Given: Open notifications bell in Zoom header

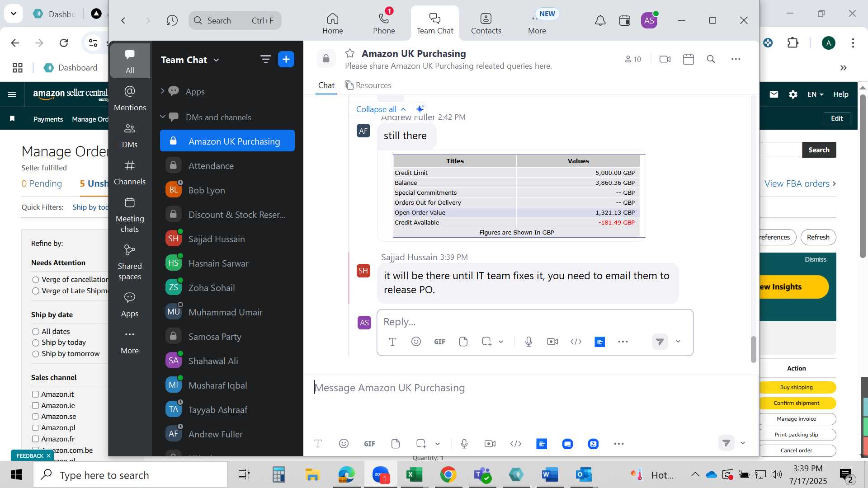Looking at the screenshot, I should (600, 20).
